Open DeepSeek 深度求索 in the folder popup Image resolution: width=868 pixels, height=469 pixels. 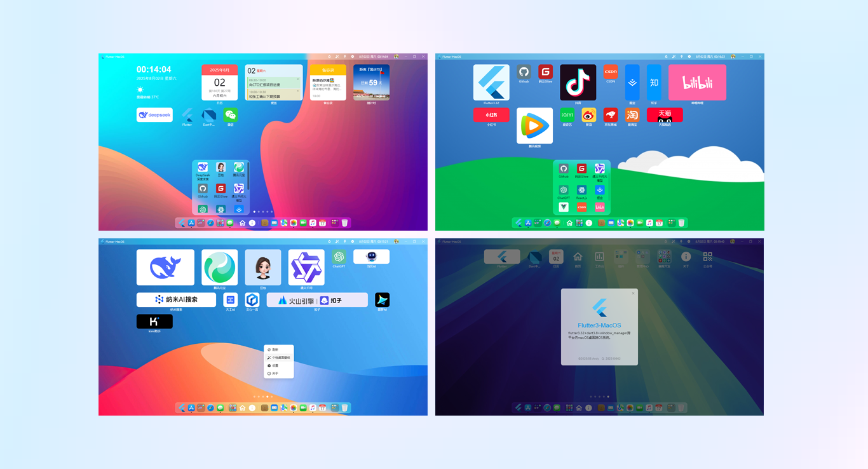(203, 168)
